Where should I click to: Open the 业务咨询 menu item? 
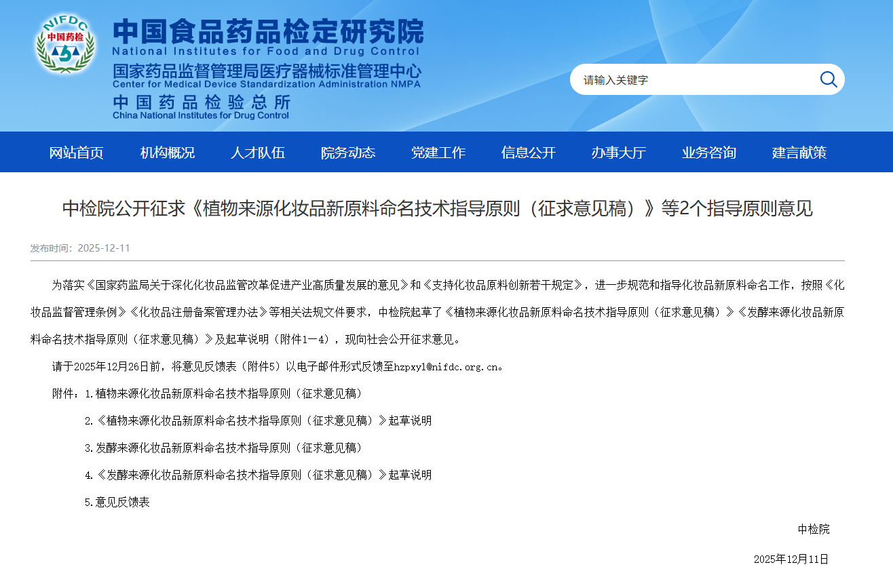[708, 153]
